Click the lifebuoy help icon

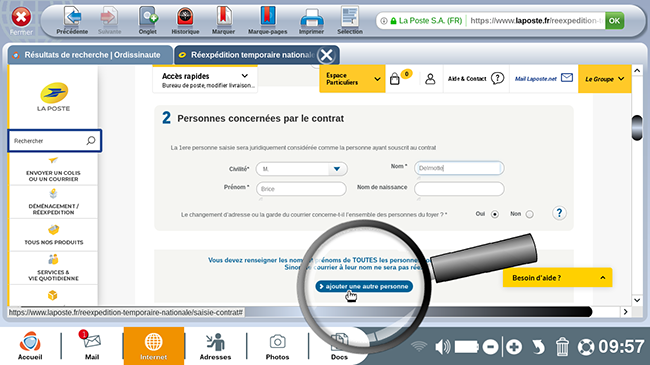586,347
